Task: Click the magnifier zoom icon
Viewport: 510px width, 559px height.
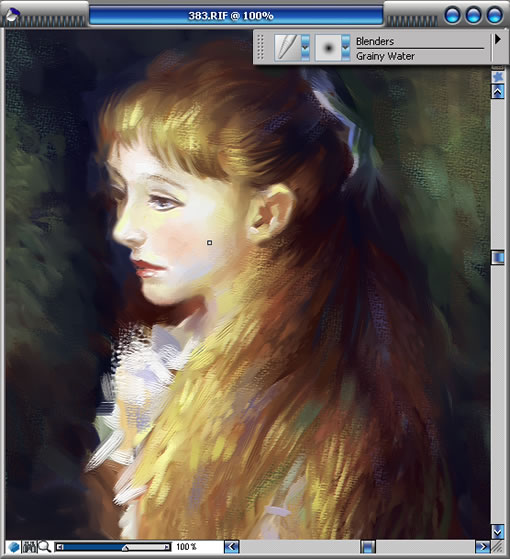Action: tap(45, 547)
